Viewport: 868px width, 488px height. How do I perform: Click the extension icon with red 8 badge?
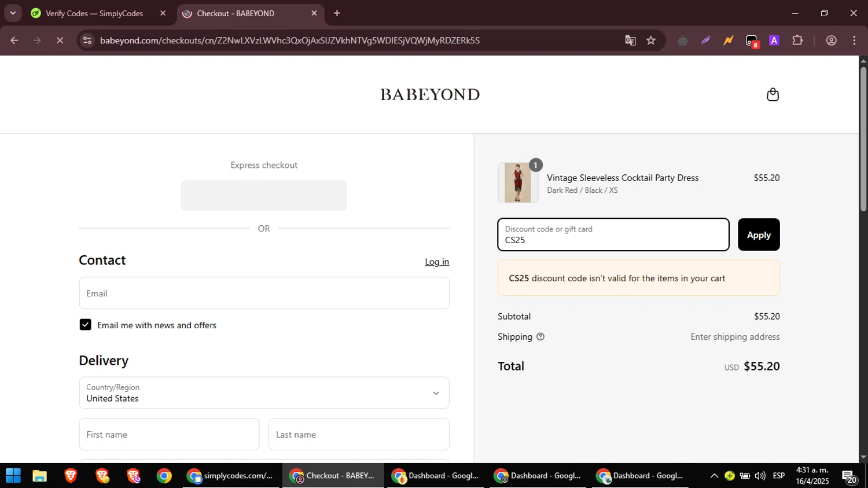tap(752, 41)
